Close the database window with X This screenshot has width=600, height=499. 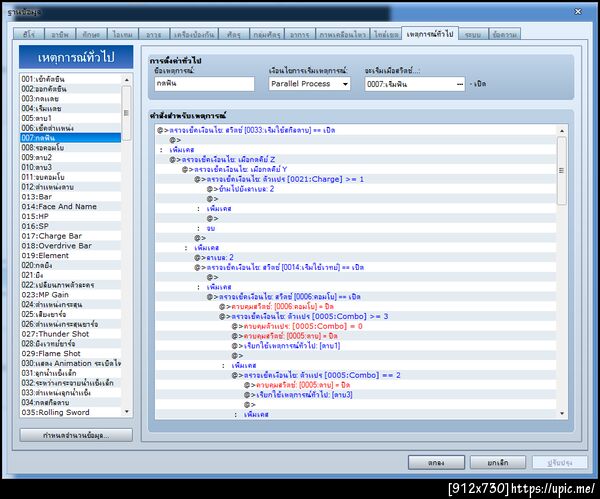578,12
